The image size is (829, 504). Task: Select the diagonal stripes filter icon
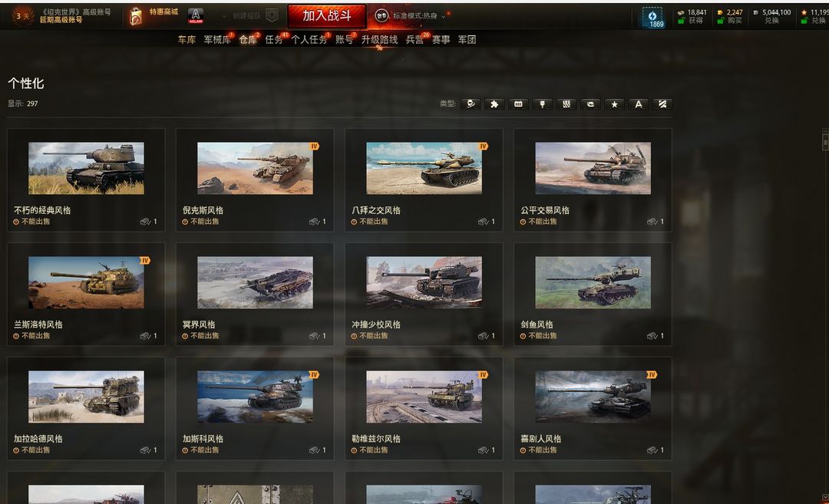pyautogui.click(x=662, y=104)
